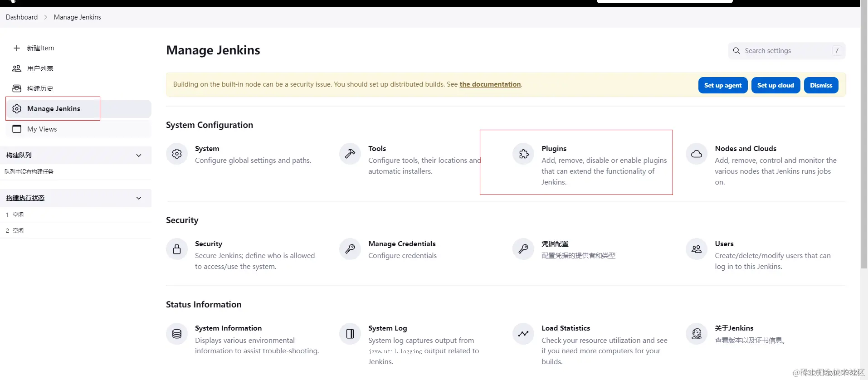
Task: Click the 凭据配置 key icon
Action: [x=523, y=249]
